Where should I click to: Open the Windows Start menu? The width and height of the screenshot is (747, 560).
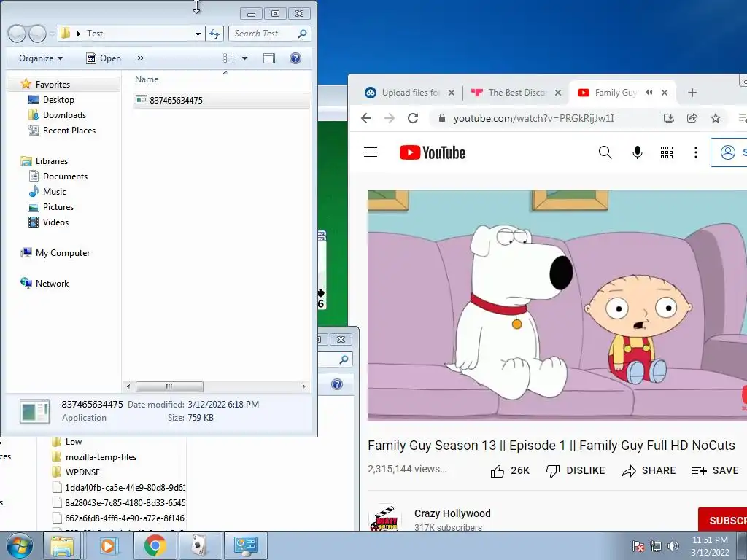point(19,545)
